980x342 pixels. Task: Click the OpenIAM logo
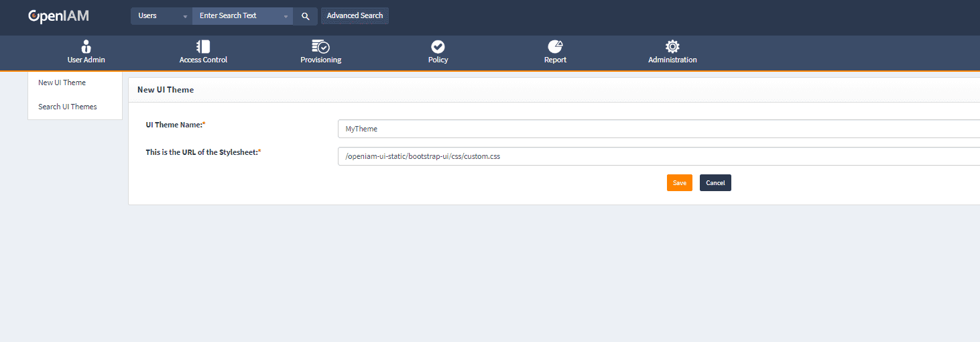coord(58,16)
